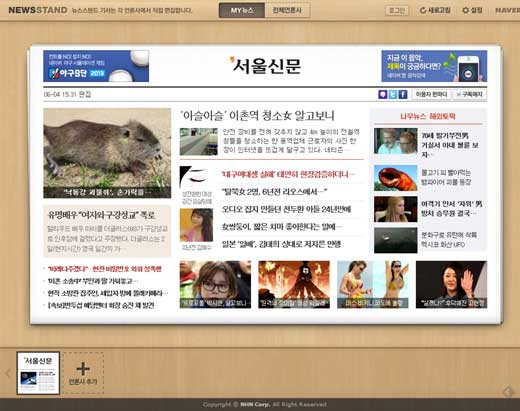This screenshot has width=520, height=411.
Task: Click the 서울신문 masthead logo
Action: pyautogui.click(x=265, y=66)
